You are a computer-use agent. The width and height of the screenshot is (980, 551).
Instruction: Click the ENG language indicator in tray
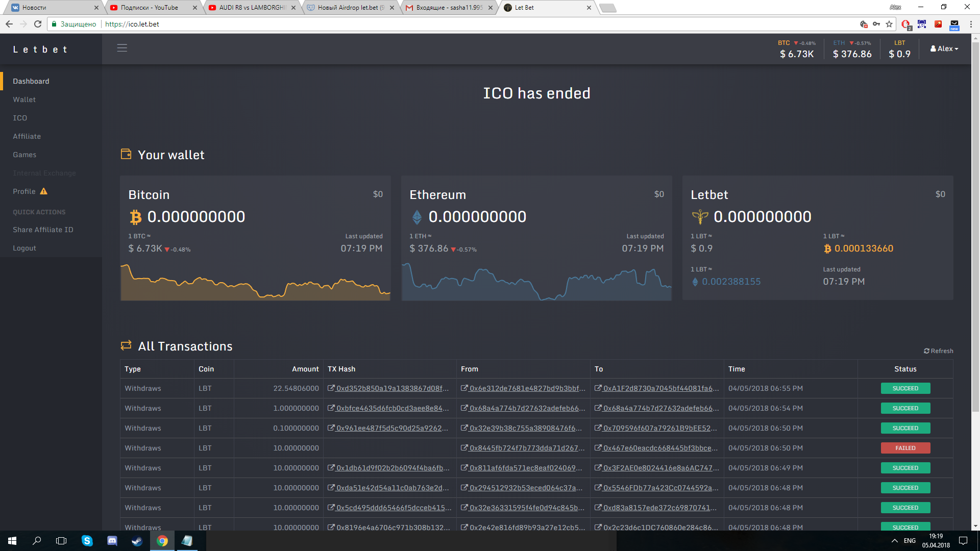click(910, 541)
